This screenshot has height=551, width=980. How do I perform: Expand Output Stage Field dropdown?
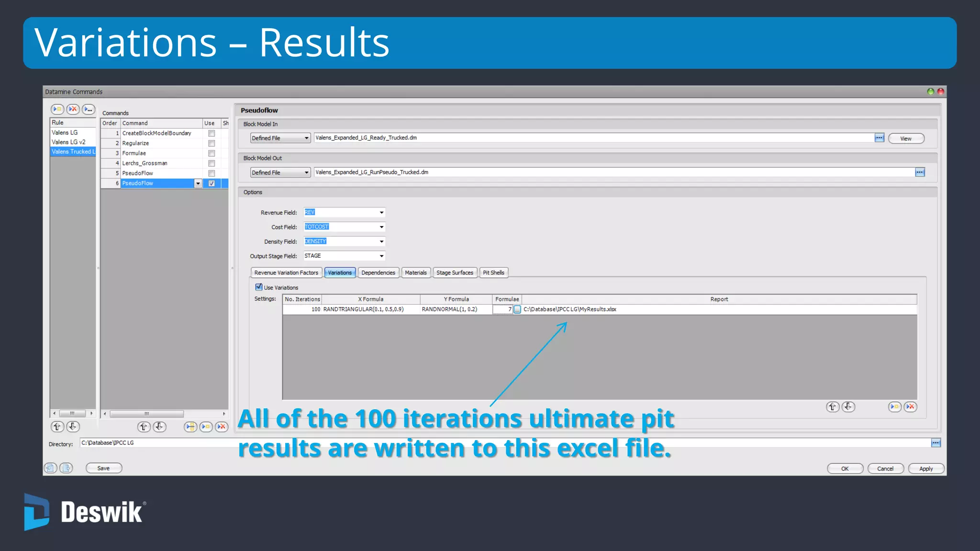[381, 256]
